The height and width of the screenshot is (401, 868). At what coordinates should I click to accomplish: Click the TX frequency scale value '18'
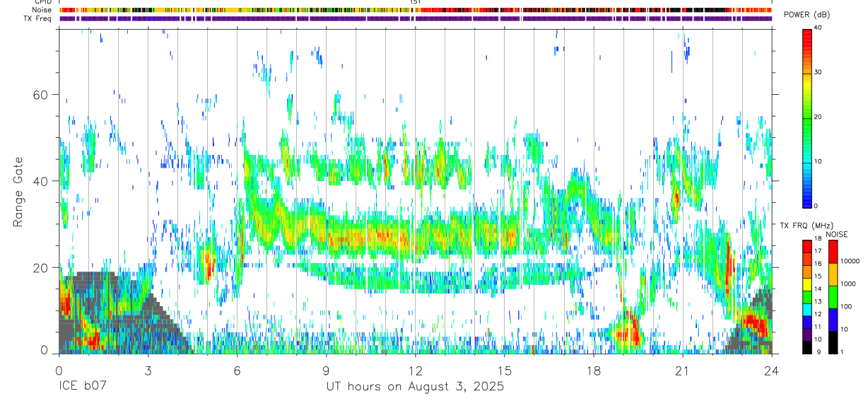click(818, 240)
